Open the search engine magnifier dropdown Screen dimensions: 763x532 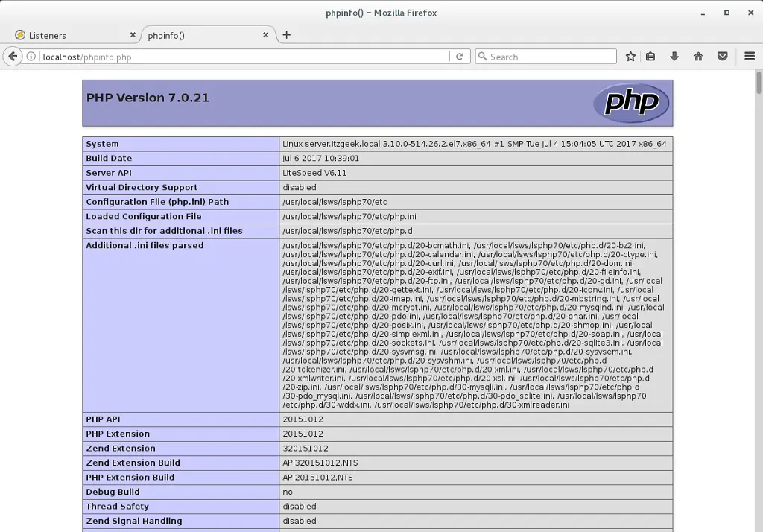pos(482,57)
